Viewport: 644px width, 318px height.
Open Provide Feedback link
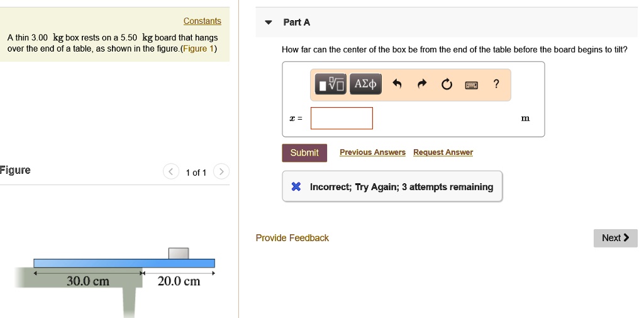tap(292, 238)
